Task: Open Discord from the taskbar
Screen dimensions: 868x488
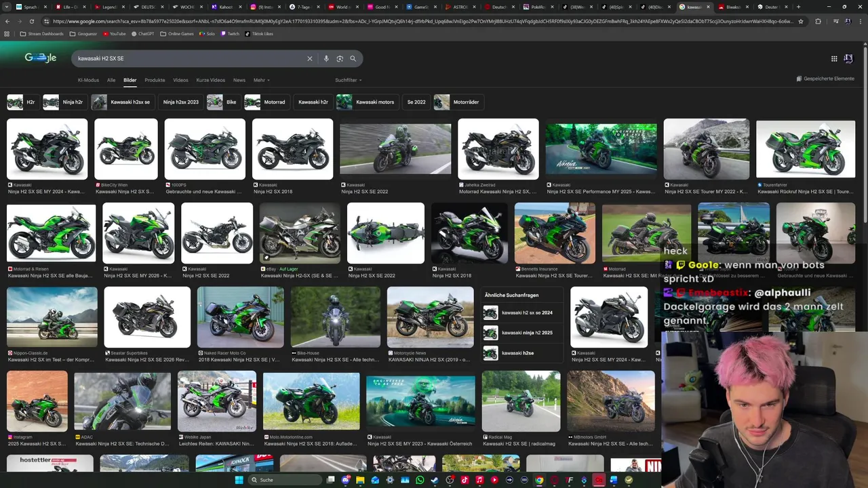Action: (346, 480)
